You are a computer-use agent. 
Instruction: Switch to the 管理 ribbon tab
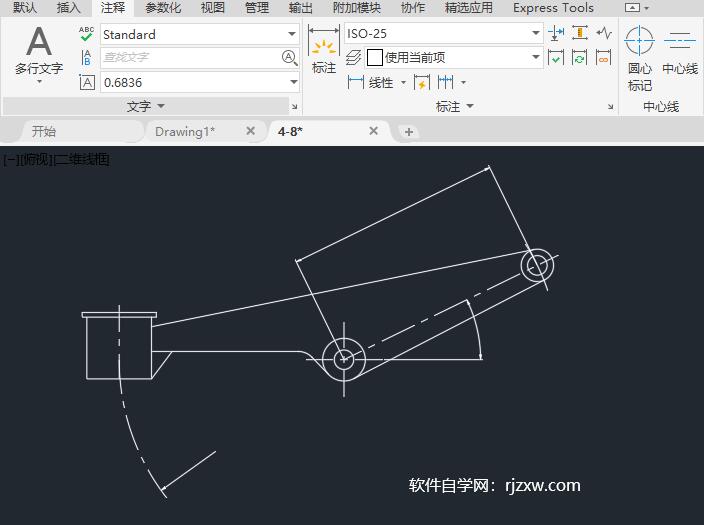[x=257, y=8]
